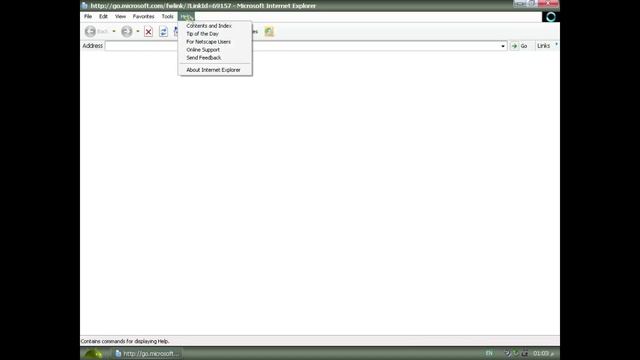Open the File menu
The height and width of the screenshot is (360, 640).
coord(88,16)
